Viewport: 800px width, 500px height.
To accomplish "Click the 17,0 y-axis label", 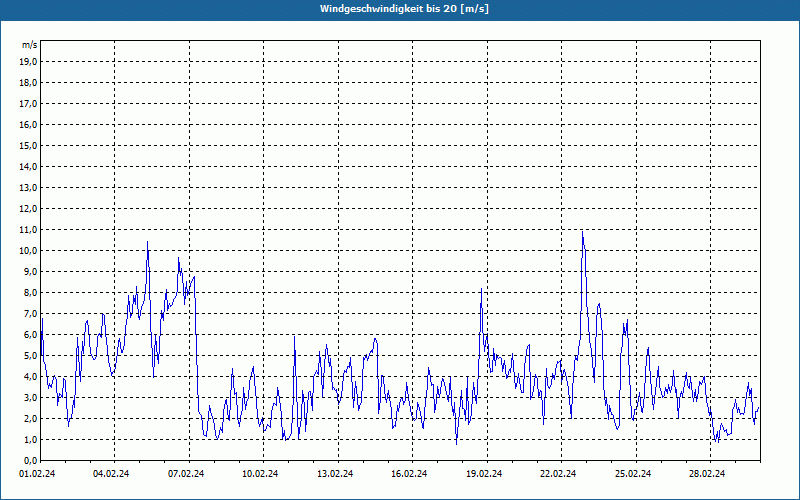I will point(28,104).
